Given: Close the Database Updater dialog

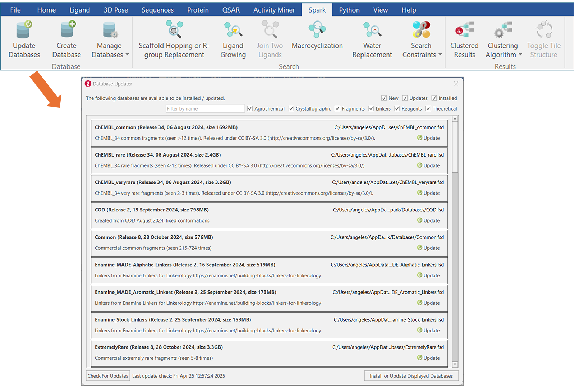Looking at the screenshot, I should pos(456,84).
